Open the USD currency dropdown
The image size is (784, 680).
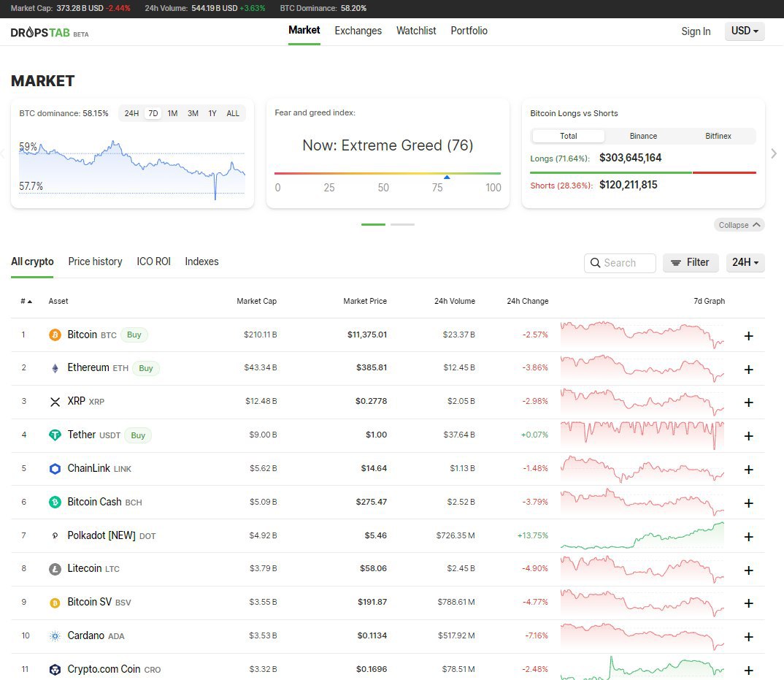tap(745, 31)
